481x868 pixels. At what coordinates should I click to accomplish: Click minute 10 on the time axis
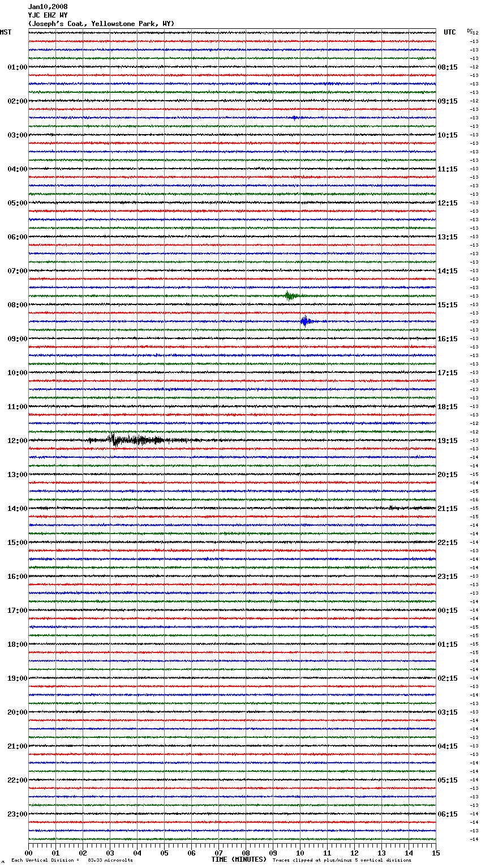(300, 853)
